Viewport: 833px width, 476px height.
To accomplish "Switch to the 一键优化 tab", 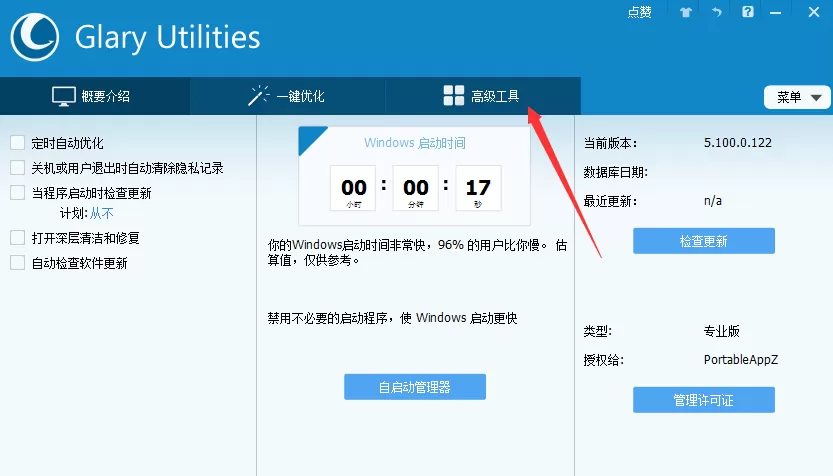I will click(x=287, y=96).
